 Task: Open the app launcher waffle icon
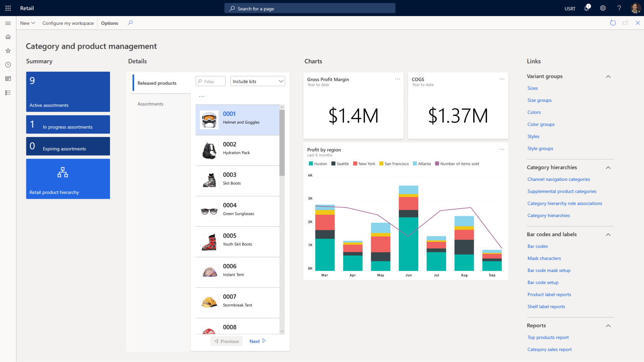(8, 8)
